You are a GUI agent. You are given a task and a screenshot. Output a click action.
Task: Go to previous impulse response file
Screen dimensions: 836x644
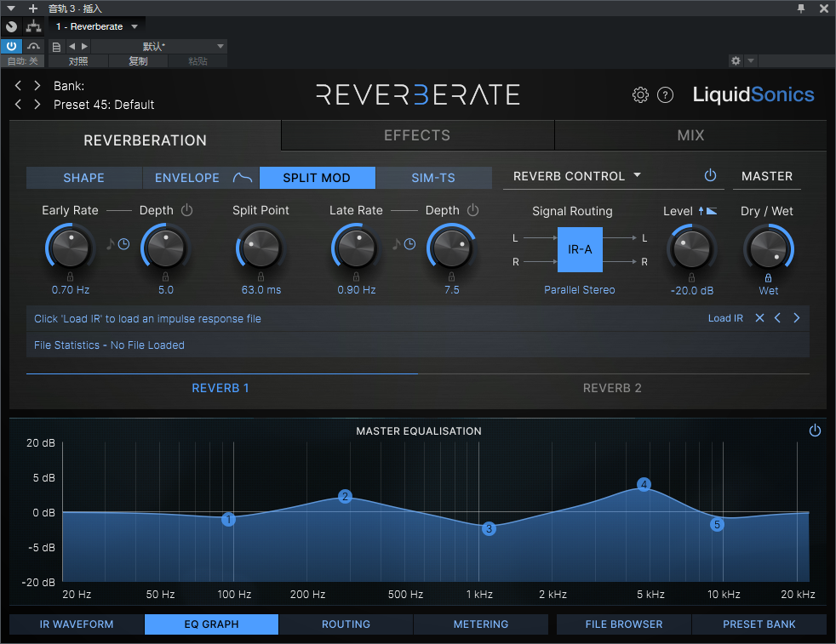[777, 318]
